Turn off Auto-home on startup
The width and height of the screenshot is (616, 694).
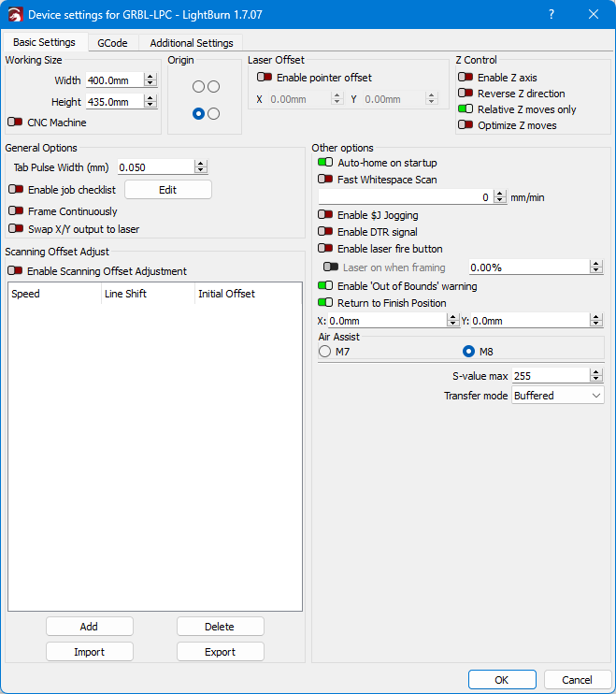(325, 163)
